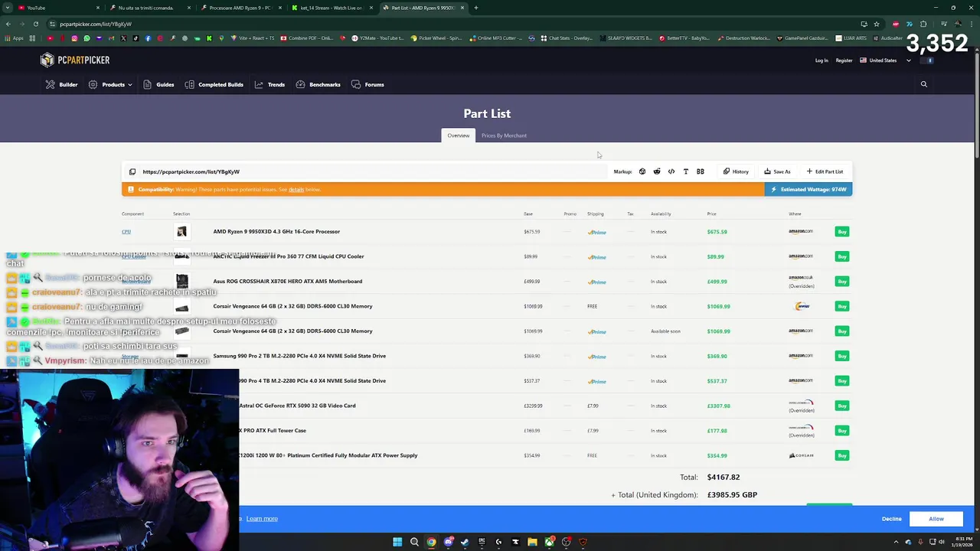Click the PCPartPicker logo
The image size is (980, 551).
(75, 60)
